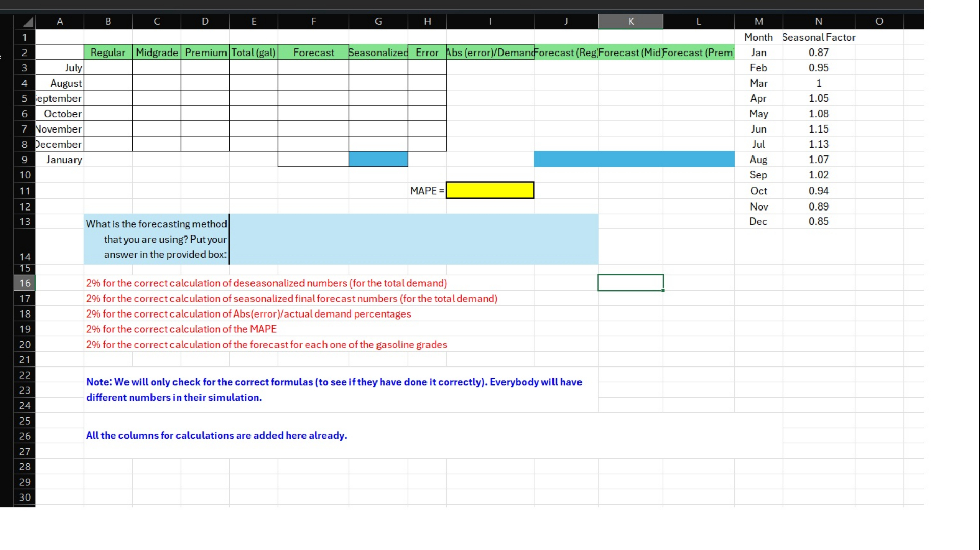Image resolution: width=980 pixels, height=550 pixels.
Task: Click the Total (gal) header cell
Action: [254, 53]
